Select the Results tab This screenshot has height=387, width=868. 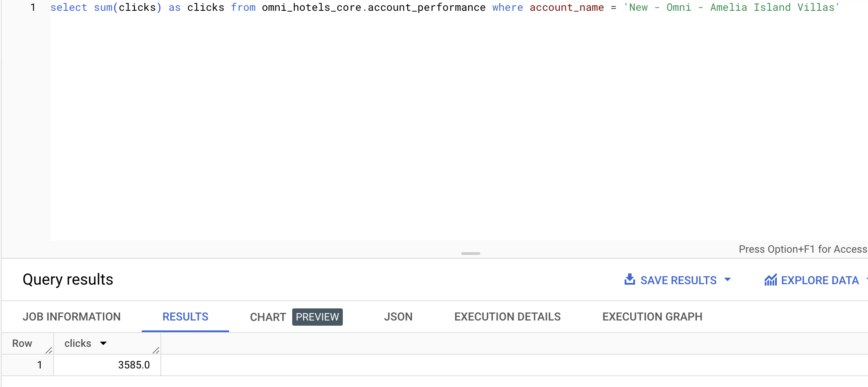tap(185, 317)
